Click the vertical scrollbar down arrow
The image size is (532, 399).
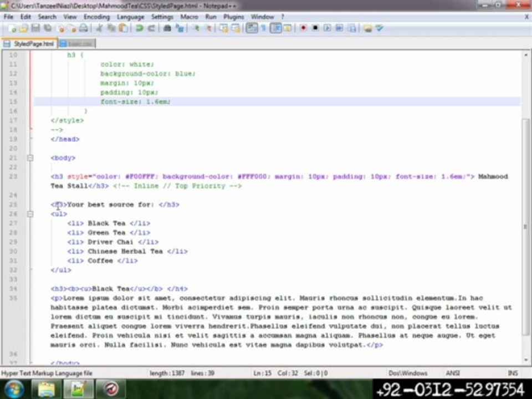[525, 360]
